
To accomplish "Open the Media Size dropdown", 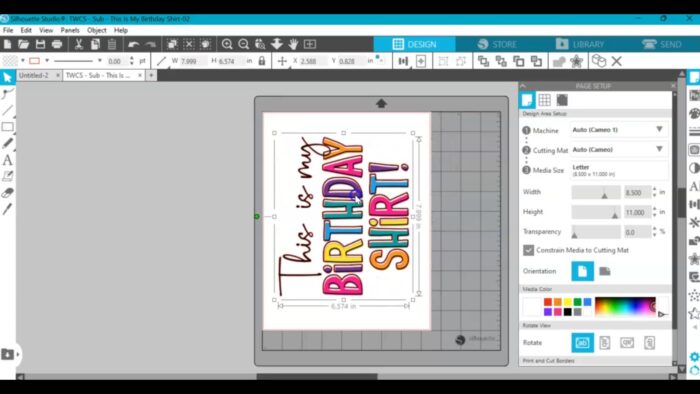I will click(x=619, y=170).
